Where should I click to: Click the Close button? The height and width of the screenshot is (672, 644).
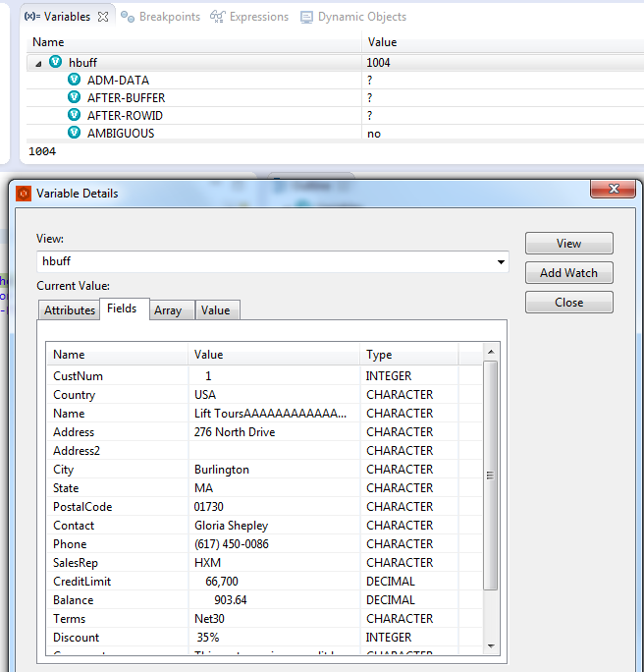click(x=569, y=303)
